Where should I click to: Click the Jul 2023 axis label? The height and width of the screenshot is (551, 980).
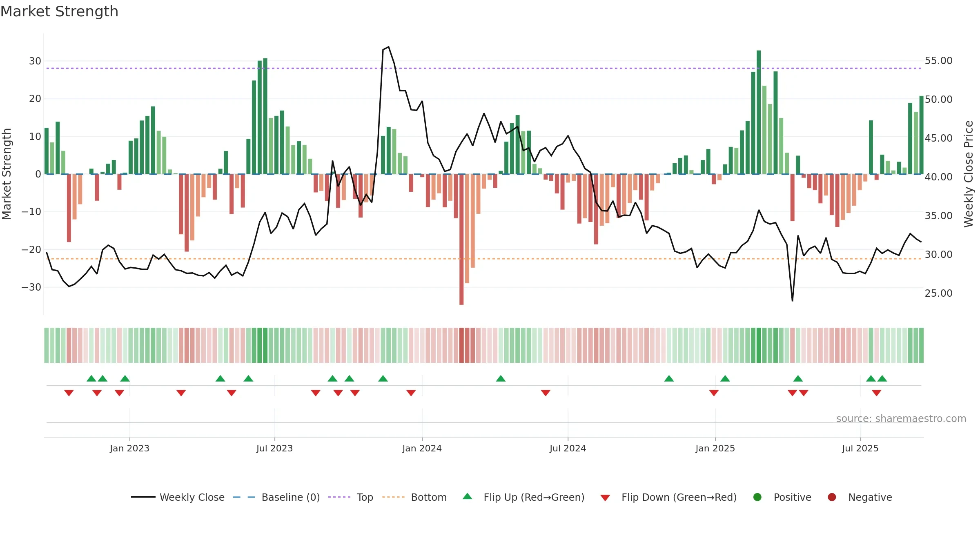click(274, 448)
